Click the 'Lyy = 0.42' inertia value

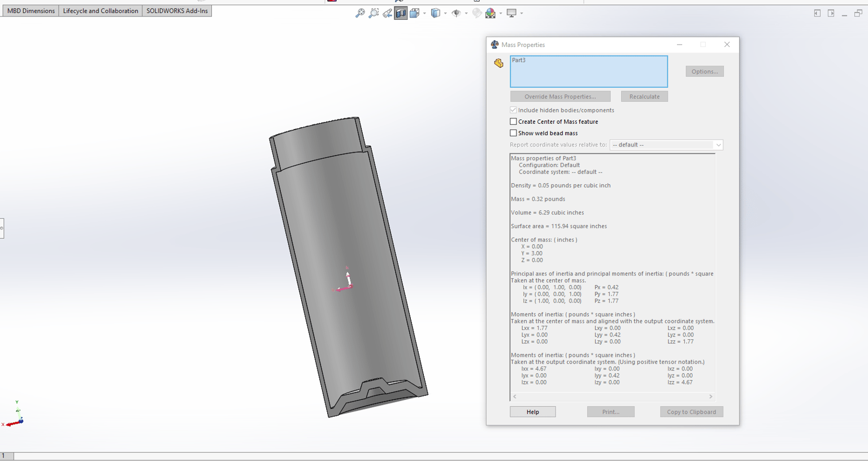607,335
